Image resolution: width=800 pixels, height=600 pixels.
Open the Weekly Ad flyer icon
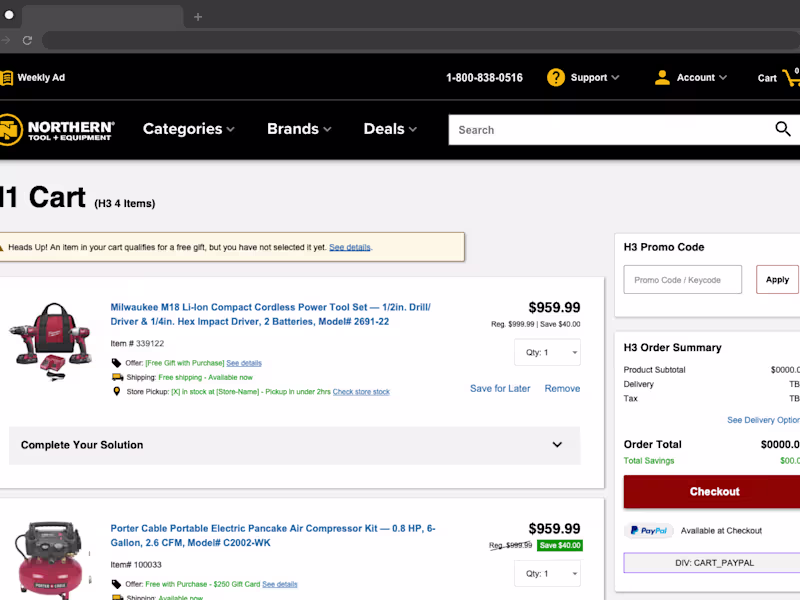coord(6,78)
